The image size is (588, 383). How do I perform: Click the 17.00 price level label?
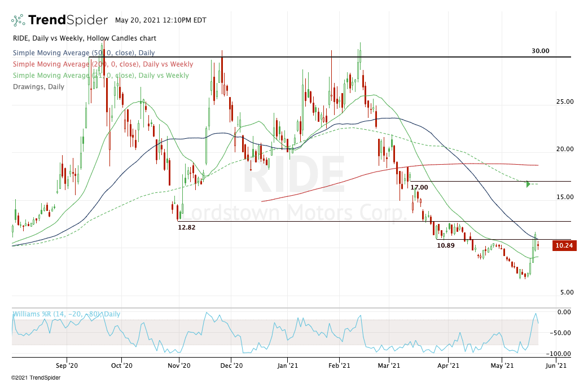point(419,187)
